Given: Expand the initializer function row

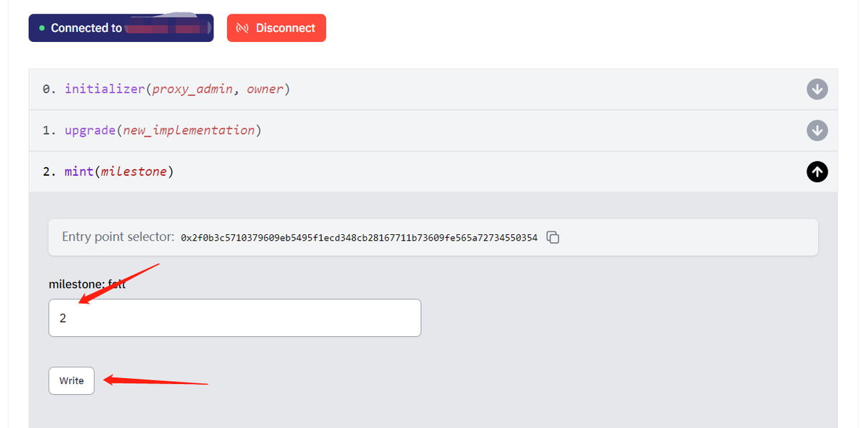Looking at the screenshot, I should point(433,89).
